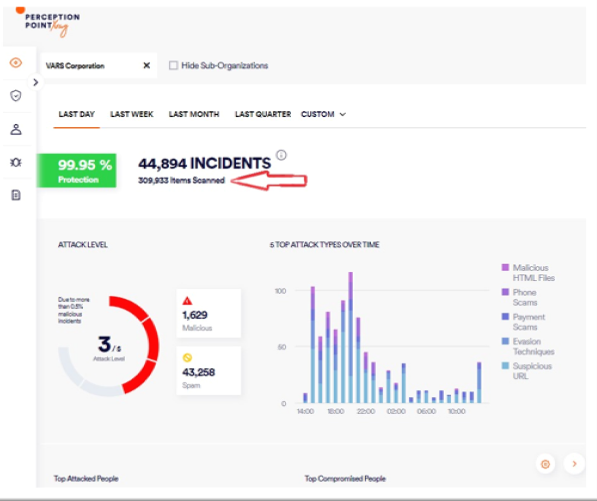Image resolution: width=597 pixels, height=501 pixels.
Task: Click the yellow spam circle icon
Action: coord(187,358)
